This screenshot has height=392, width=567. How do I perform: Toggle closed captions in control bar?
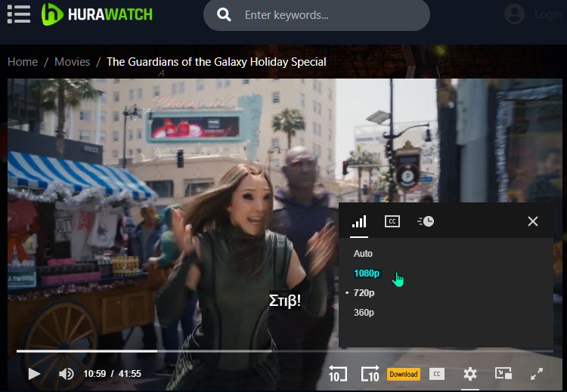[x=437, y=375]
